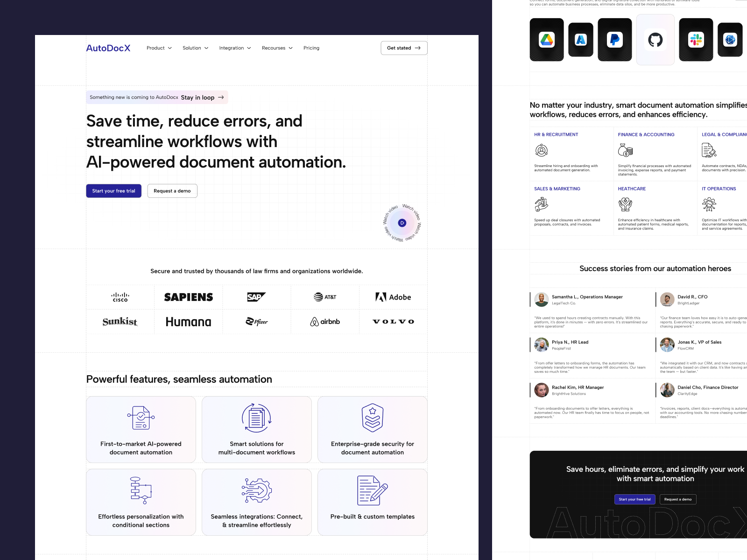Click Start your free trial in dark banner
Image resolution: width=747 pixels, height=560 pixels.
635,499
